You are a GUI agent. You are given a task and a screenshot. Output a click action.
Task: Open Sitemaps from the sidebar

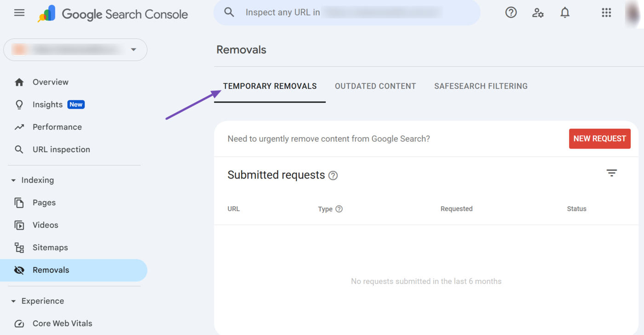pos(50,248)
